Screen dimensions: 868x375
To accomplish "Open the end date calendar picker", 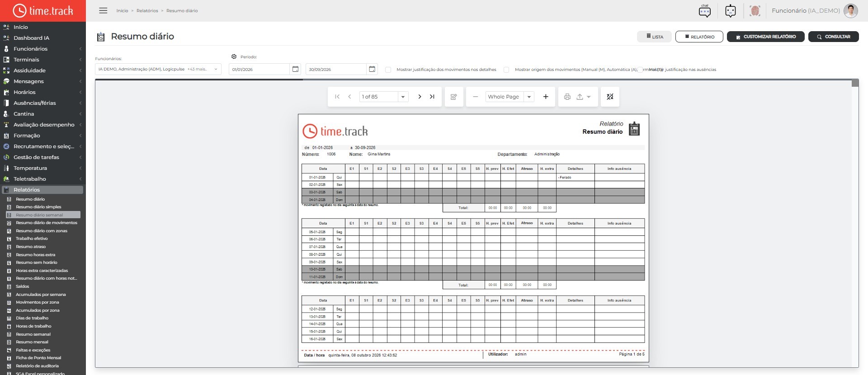I will [372, 69].
